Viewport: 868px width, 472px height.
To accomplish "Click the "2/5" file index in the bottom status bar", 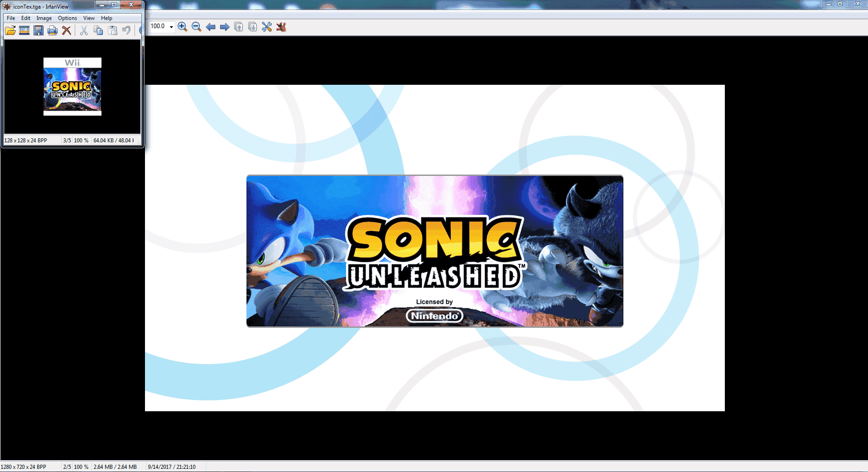I will [67, 467].
